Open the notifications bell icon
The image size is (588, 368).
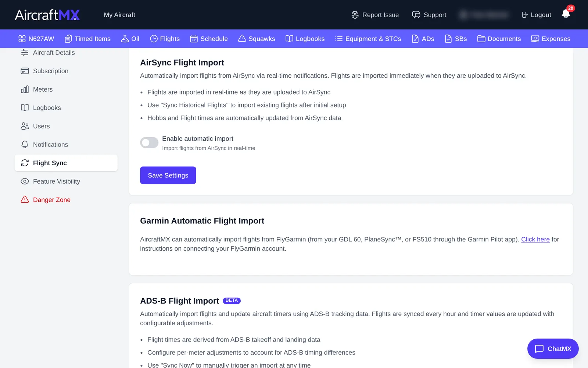566,14
